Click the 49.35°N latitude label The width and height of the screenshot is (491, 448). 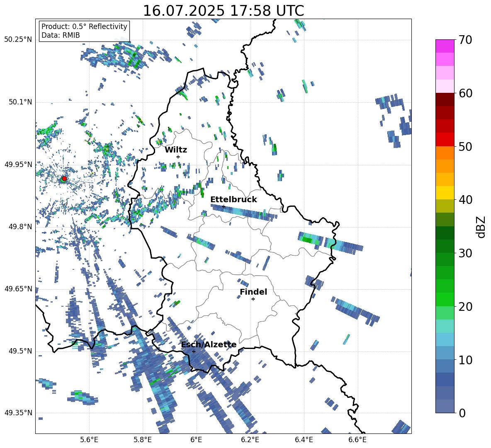pos(18,413)
